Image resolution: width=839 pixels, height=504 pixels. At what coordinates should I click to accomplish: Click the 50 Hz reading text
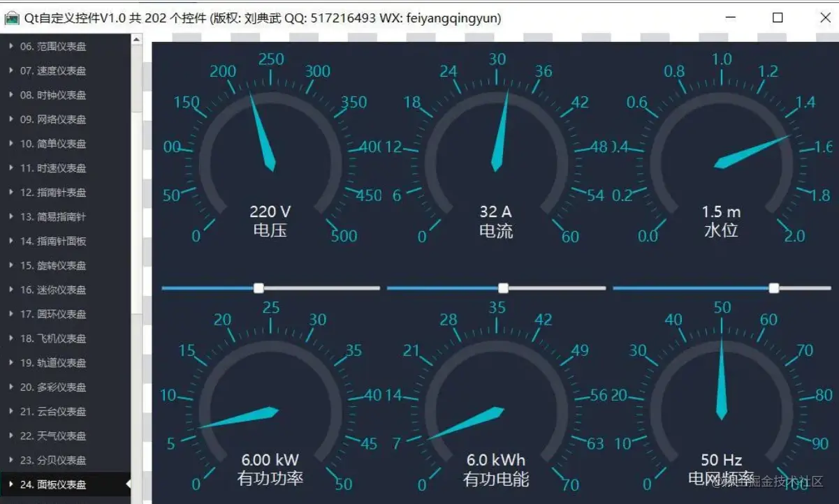(722, 460)
